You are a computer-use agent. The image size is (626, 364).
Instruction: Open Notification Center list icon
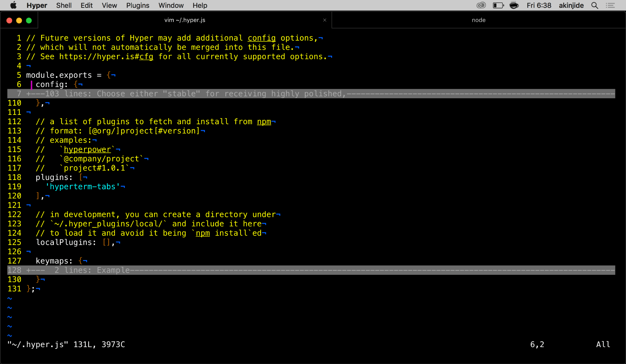[610, 5]
